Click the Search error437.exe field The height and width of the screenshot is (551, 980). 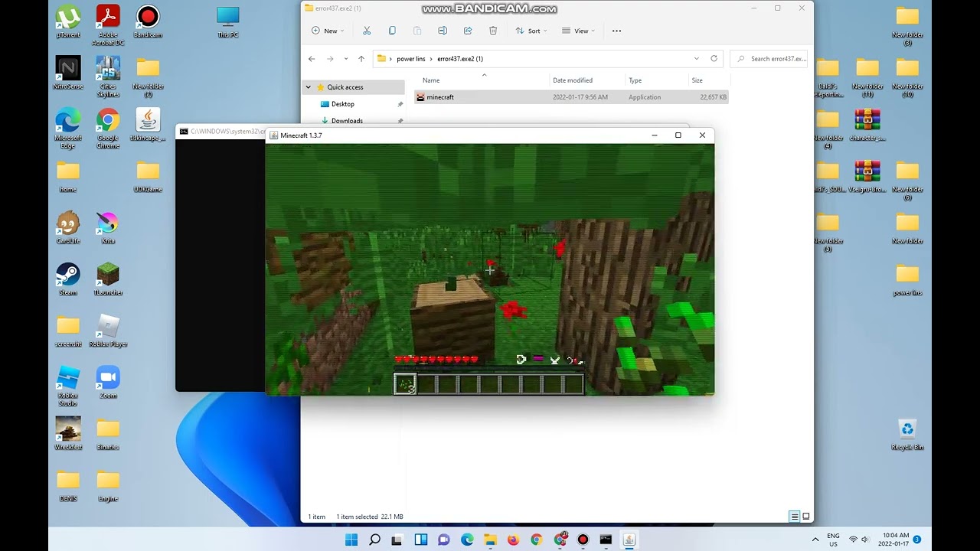[769, 58]
